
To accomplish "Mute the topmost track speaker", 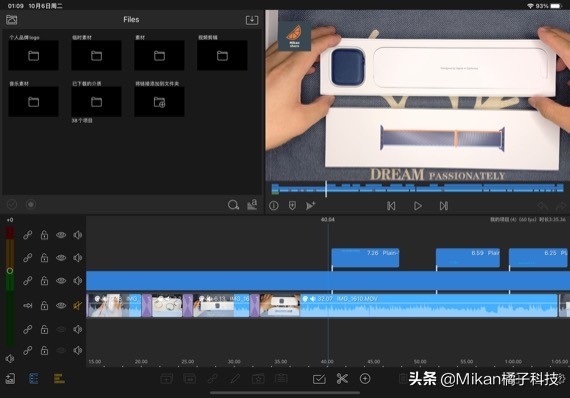I will 77,235.
